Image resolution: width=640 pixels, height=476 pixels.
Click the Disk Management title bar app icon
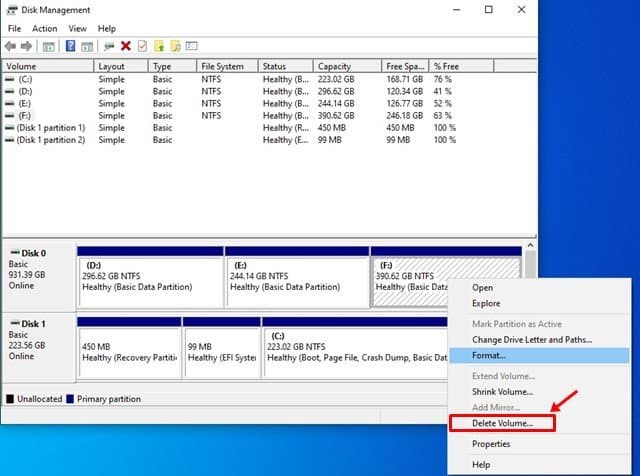pos(12,10)
